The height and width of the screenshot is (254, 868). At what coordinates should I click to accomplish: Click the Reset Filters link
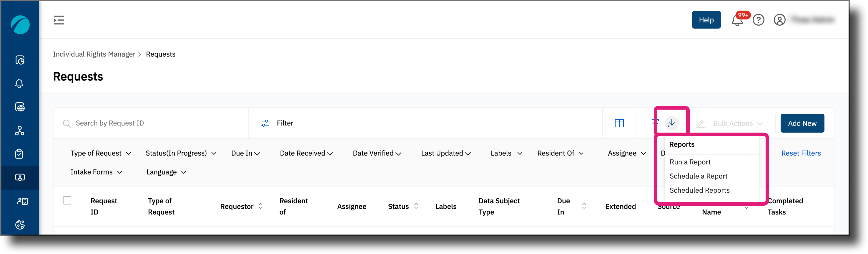click(801, 154)
